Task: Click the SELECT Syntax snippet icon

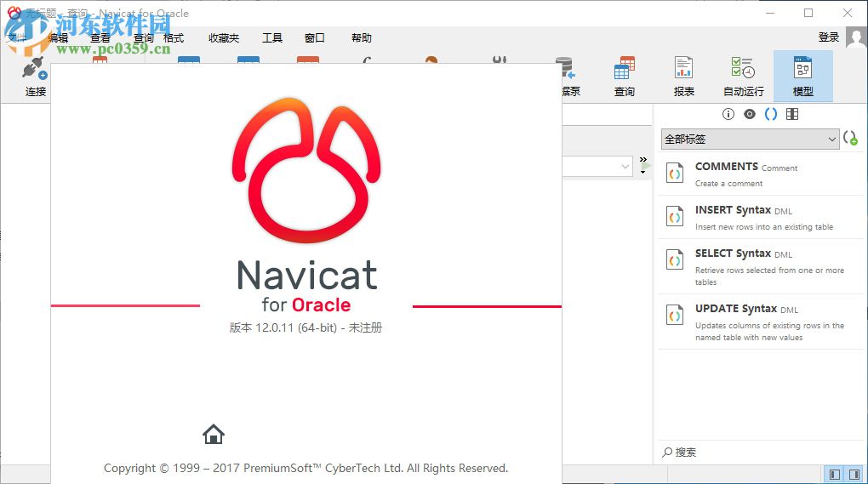Action: coord(675,259)
